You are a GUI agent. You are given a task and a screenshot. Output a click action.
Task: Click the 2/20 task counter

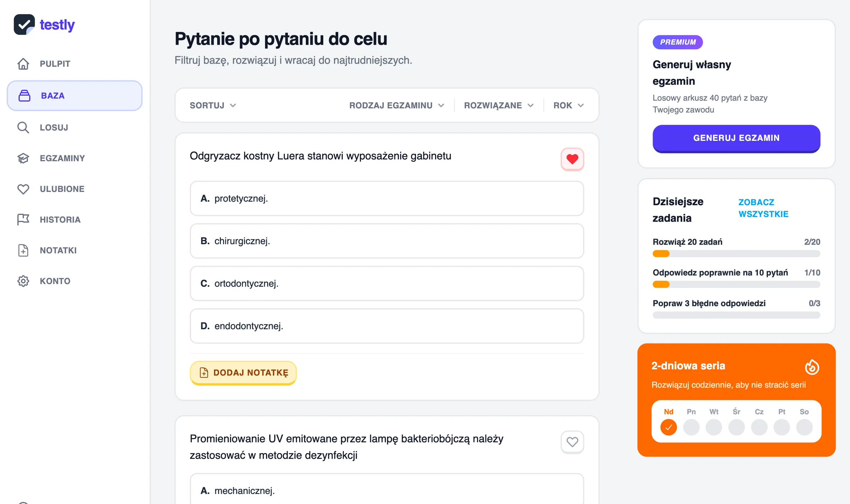pyautogui.click(x=812, y=242)
